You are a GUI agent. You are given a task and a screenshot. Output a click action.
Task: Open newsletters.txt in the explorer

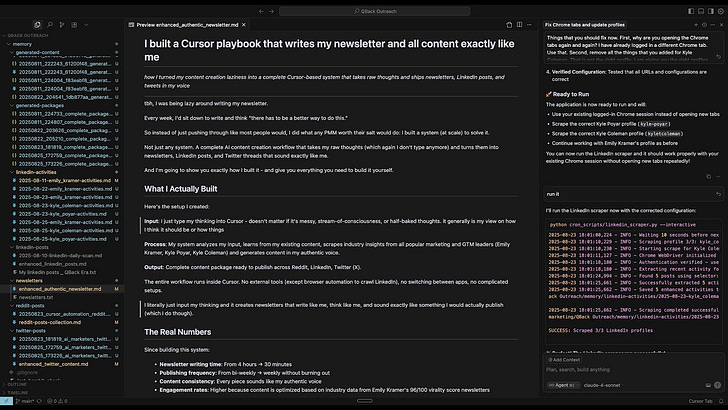point(62,297)
